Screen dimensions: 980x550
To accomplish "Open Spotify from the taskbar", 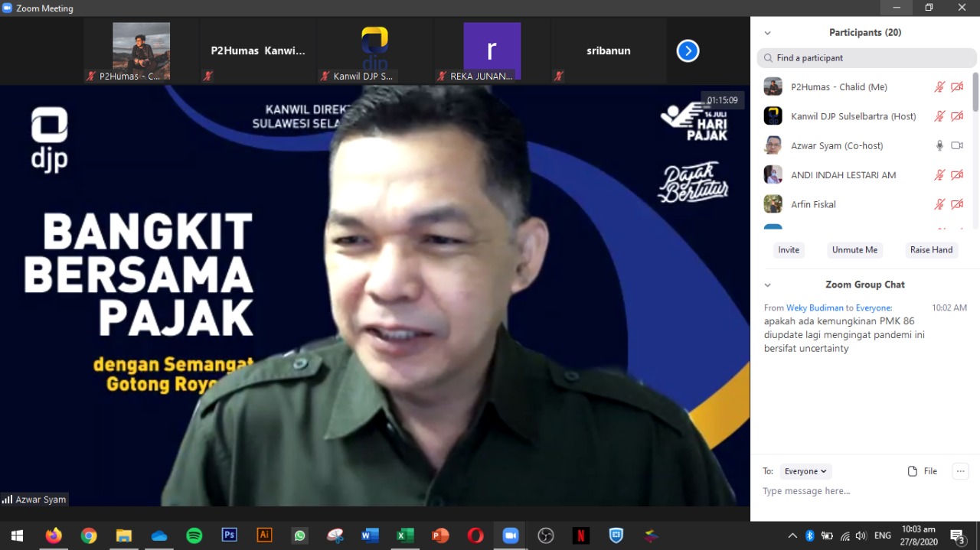I will 194,535.
